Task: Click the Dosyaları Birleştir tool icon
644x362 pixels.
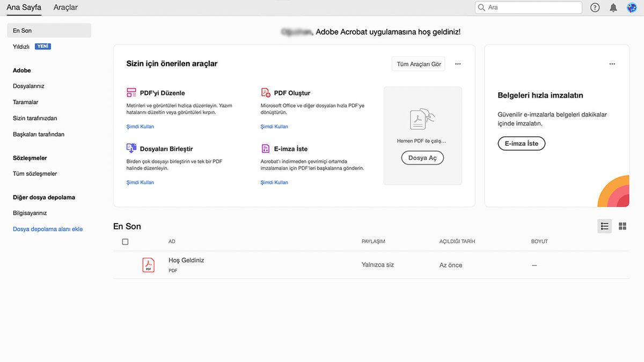Action: coord(131,149)
